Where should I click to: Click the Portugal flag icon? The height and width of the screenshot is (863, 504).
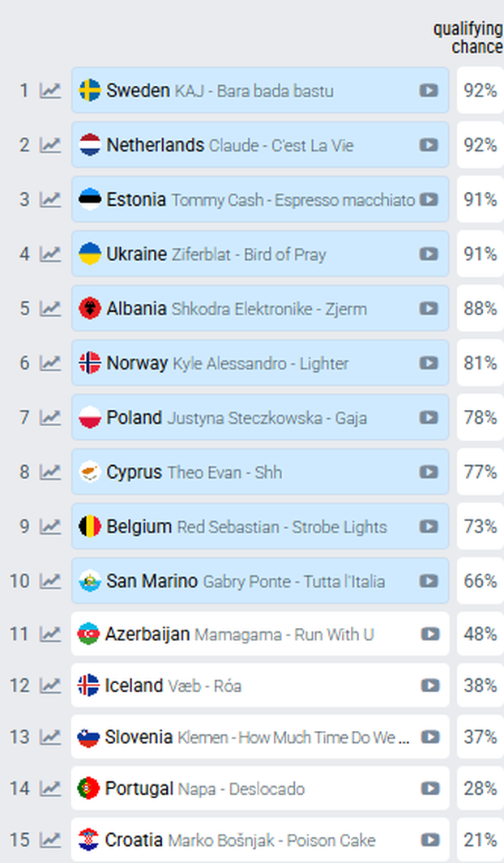tap(88, 788)
